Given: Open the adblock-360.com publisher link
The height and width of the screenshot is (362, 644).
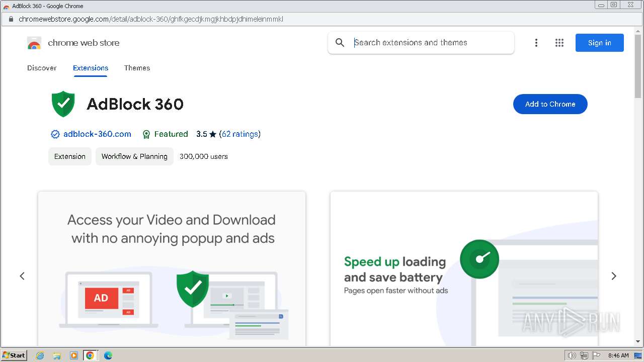Looking at the screenshot, I should tap(97, 134).
